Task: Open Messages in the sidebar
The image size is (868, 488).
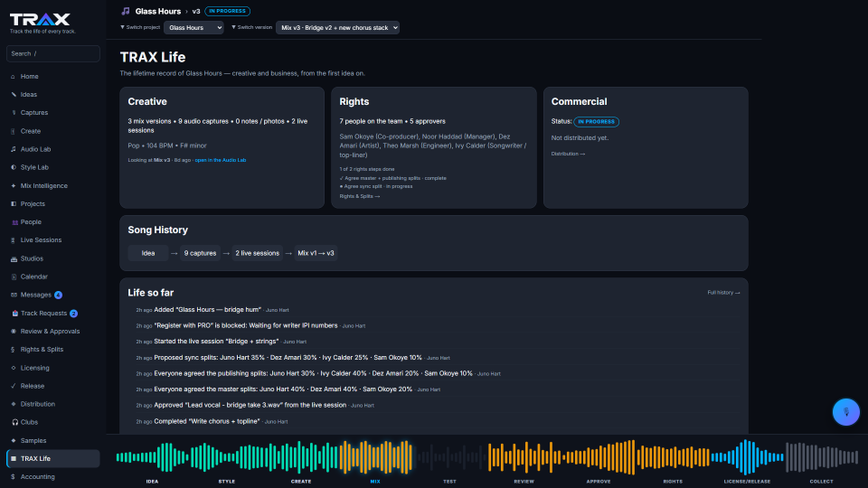Action: click(x=53, y=295)
